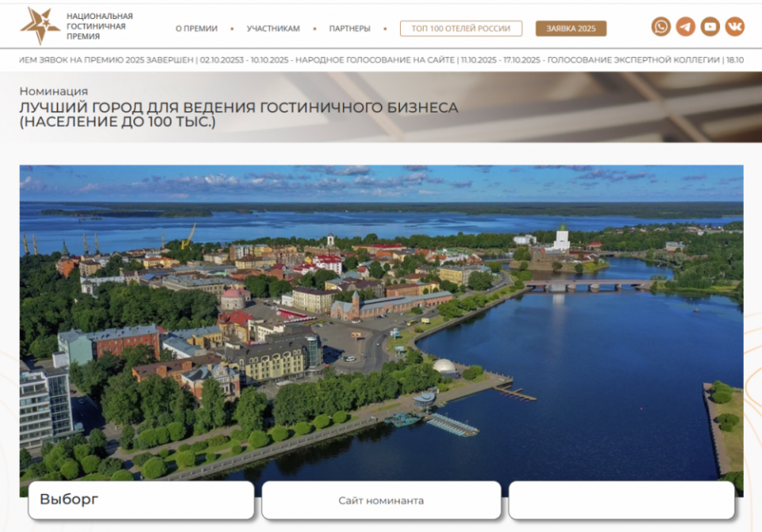
Task: Click the empty card right of 'Сайт номинанта'
Action: [x=622, y=500]
